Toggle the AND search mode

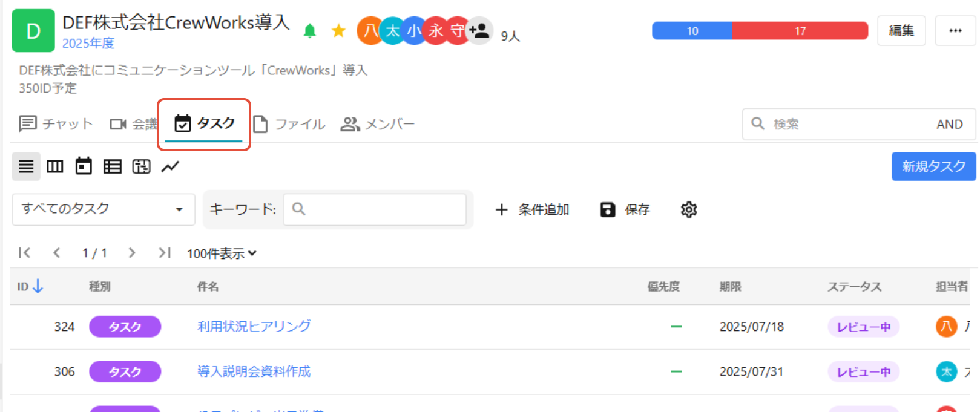tap(949, 124)
